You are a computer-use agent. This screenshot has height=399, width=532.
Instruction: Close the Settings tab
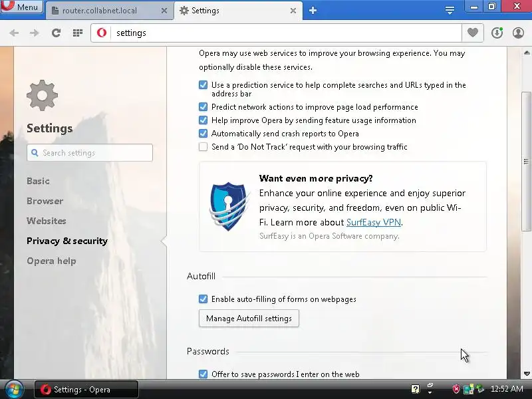pos(293,11)
